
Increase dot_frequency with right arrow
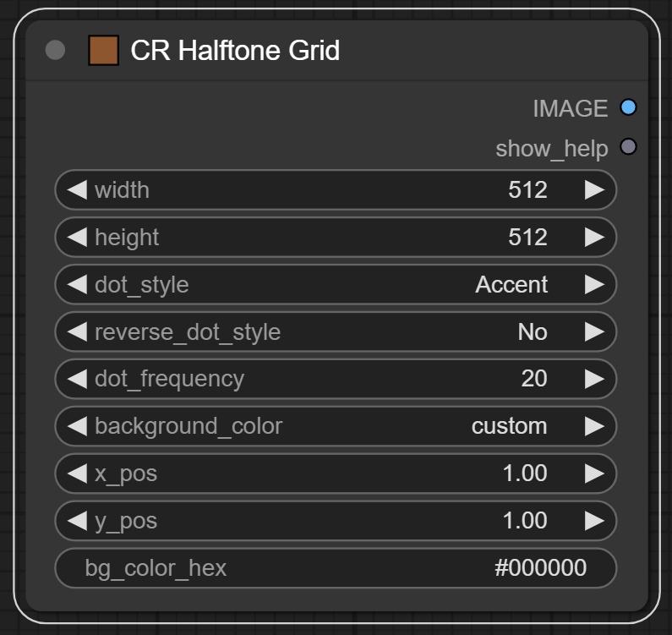(594, 379)
